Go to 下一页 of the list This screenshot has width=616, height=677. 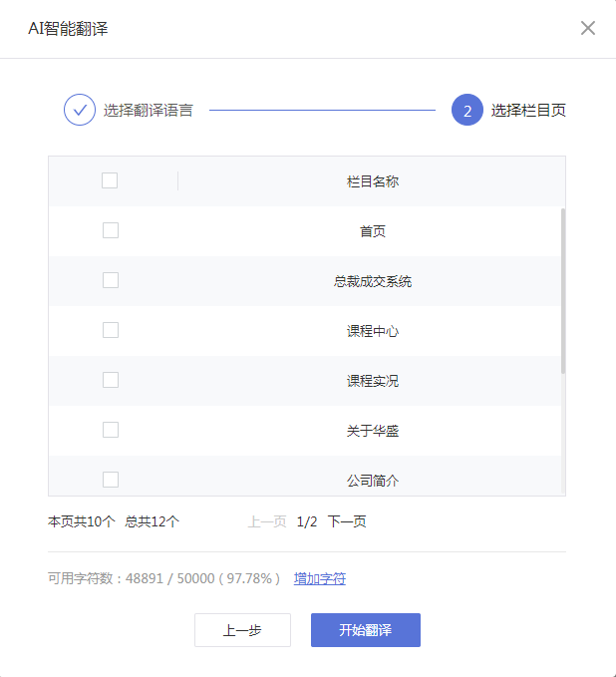[x=347, y=521]
